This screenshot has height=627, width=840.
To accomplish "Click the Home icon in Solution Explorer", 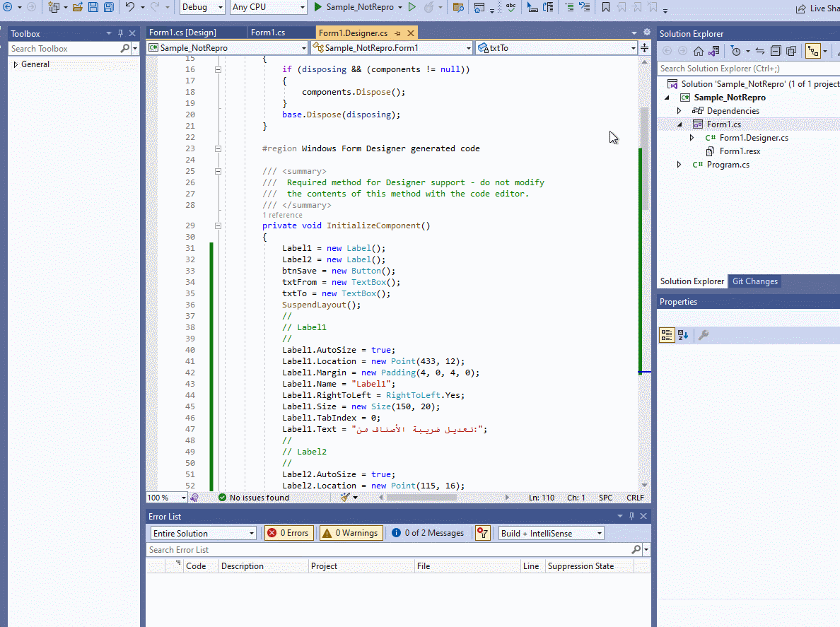I will pos(698,52).
